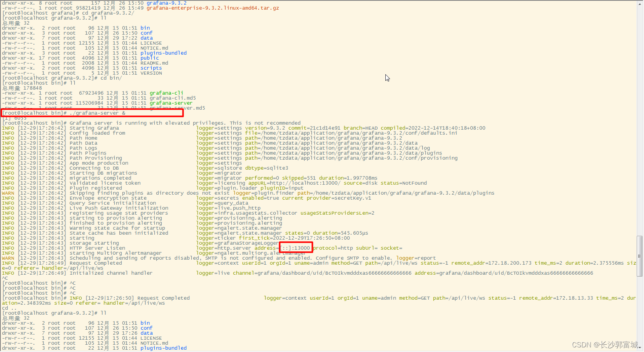The width and height of the screenshot is (644, 352).
Task: Click the data directory dated 17:26
Action: (x=147, y=333)
